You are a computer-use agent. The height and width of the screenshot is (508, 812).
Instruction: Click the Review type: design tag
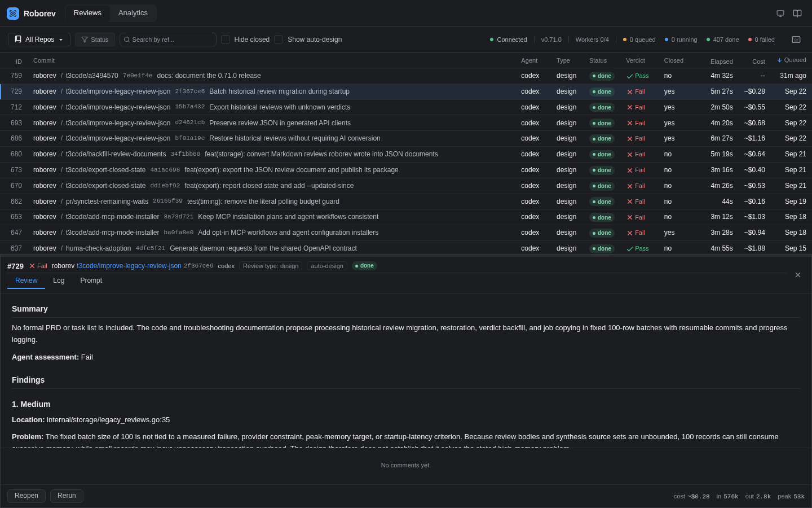pos(271,266)
